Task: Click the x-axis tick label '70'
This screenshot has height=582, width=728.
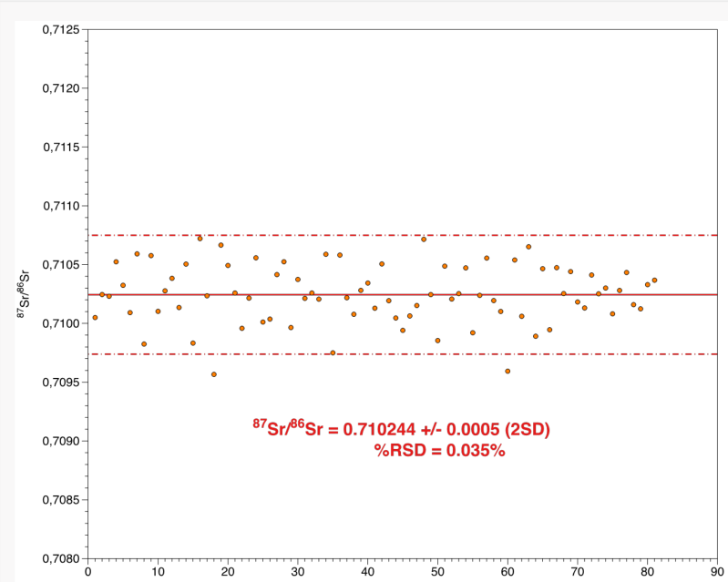Action: click(x=578, y=572)
